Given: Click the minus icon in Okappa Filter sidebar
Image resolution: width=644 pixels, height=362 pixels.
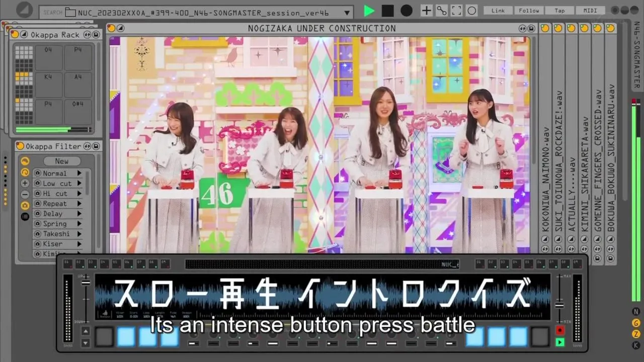Looking at the screenshot, I should [25, 195].
